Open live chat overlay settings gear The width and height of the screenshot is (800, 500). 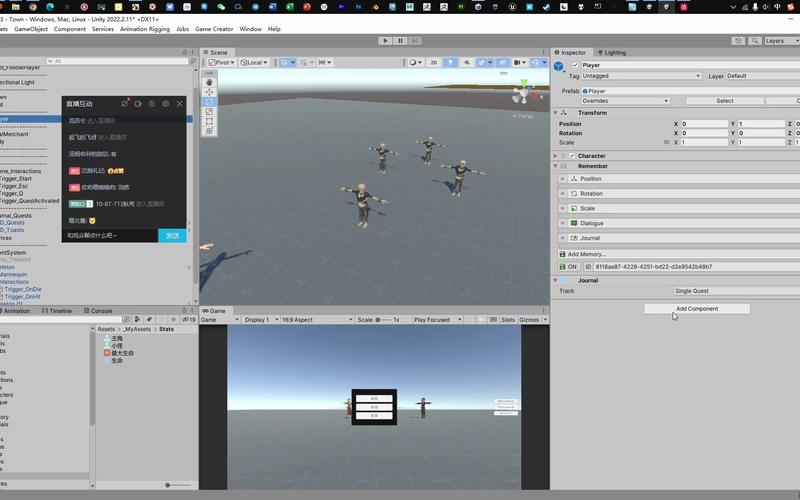(165, 104)
